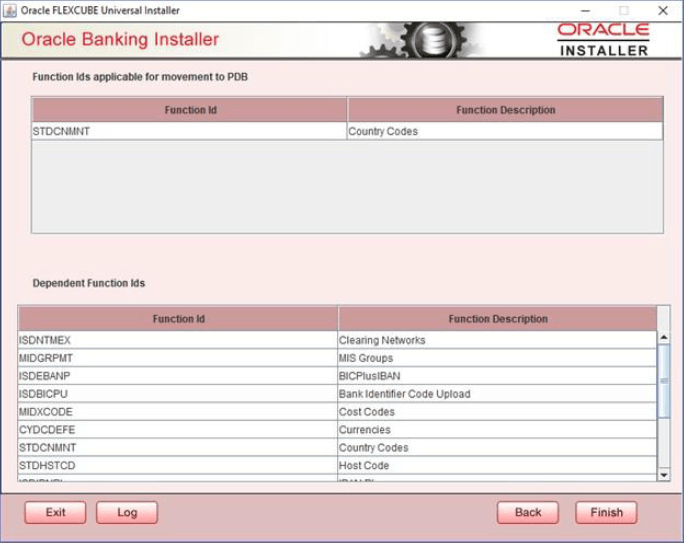Viewport: 684px width, 543px height.
Task: Click the scrollbar thumb of dependent functions table
Action: pyautogui.click(x=663, y=381)
